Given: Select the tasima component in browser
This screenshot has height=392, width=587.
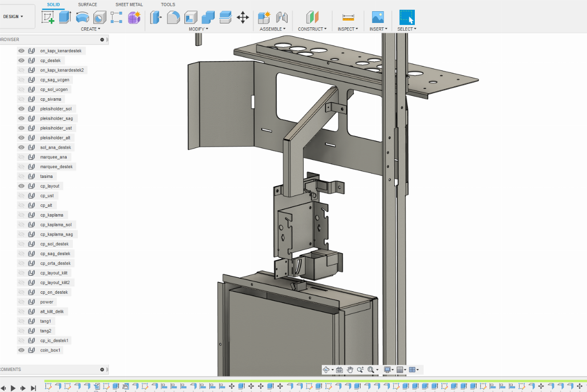Looking at the screenshot, I should click(x=46, y=176).
